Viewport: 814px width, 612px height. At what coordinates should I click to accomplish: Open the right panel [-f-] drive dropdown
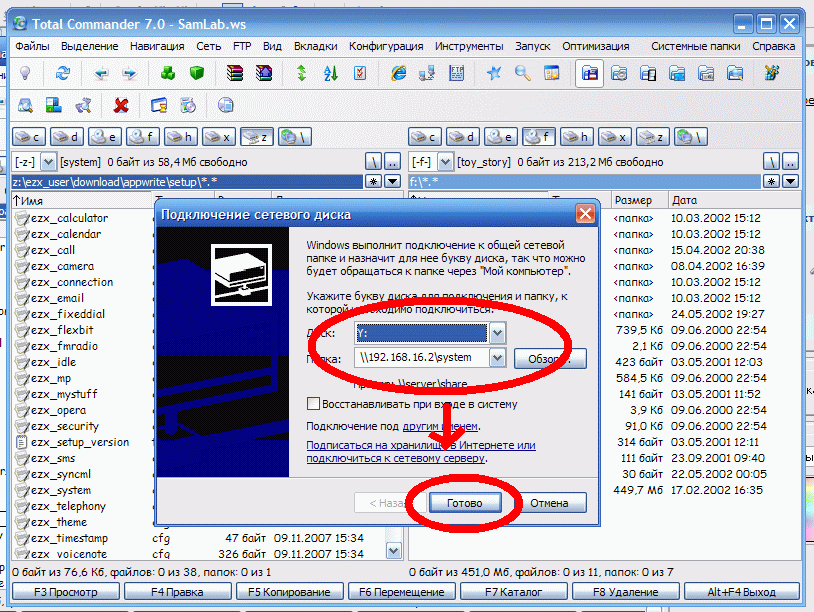coord(445,162)
